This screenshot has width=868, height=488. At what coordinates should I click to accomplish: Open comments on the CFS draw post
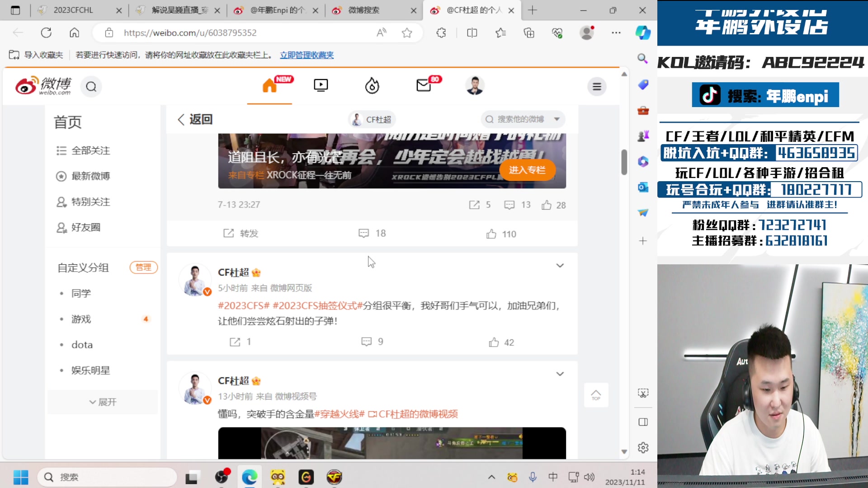coord(372,342)
